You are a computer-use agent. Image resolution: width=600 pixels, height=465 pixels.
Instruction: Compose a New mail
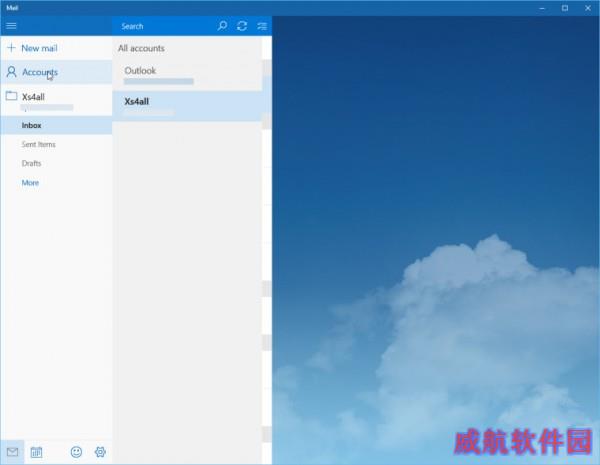[x=56, y=48]
